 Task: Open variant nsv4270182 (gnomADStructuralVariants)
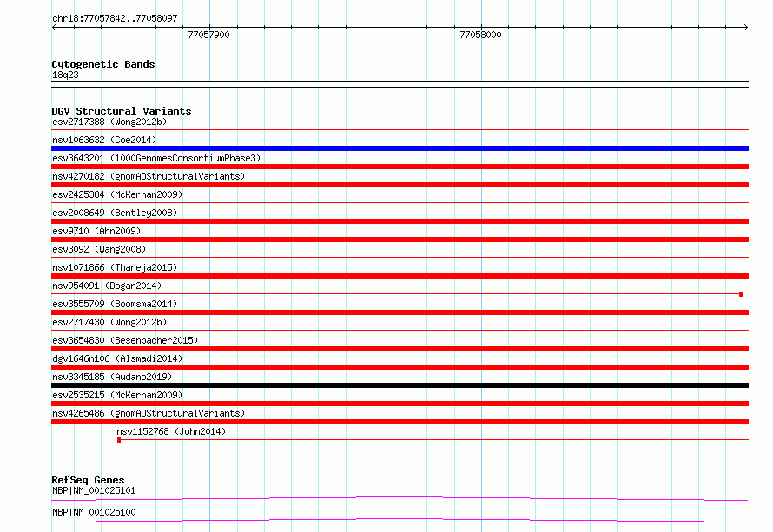tap(149, 176)
